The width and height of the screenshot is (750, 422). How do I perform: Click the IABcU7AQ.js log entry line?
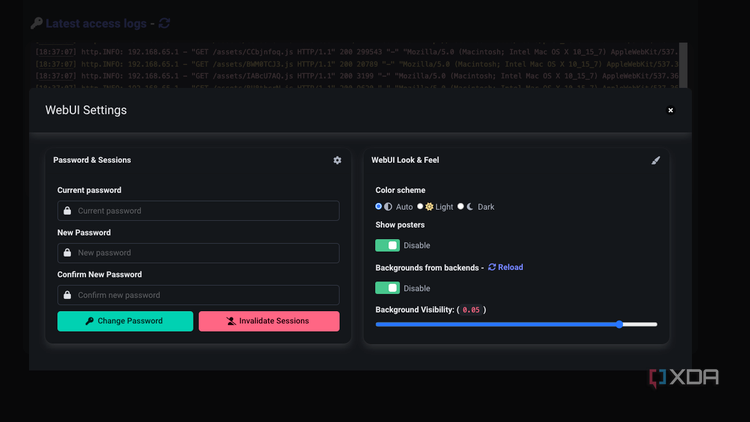pyautogui.click(x=357, y=76)
